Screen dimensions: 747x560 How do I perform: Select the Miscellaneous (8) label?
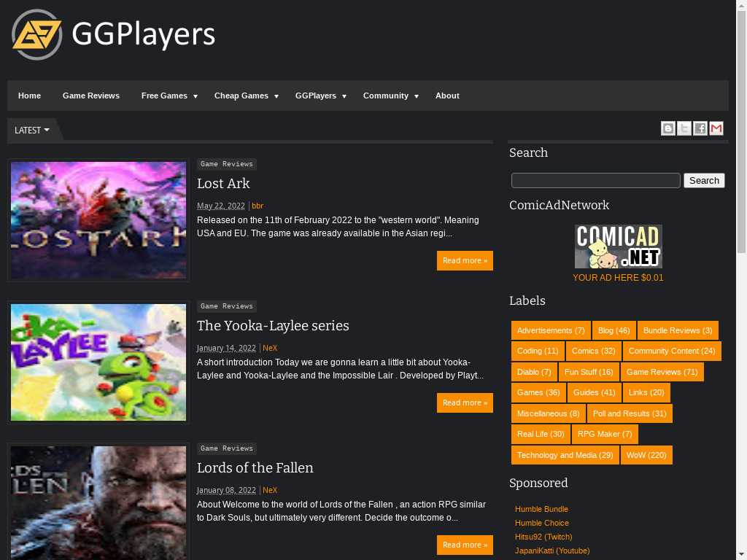coord(549,413)
